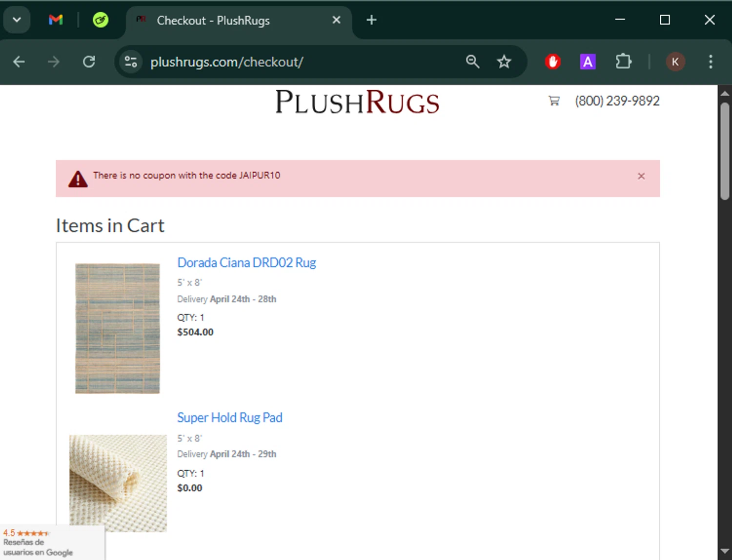
Task: Switch to the Checkout - PlushRugs tab
Action: 238,20
